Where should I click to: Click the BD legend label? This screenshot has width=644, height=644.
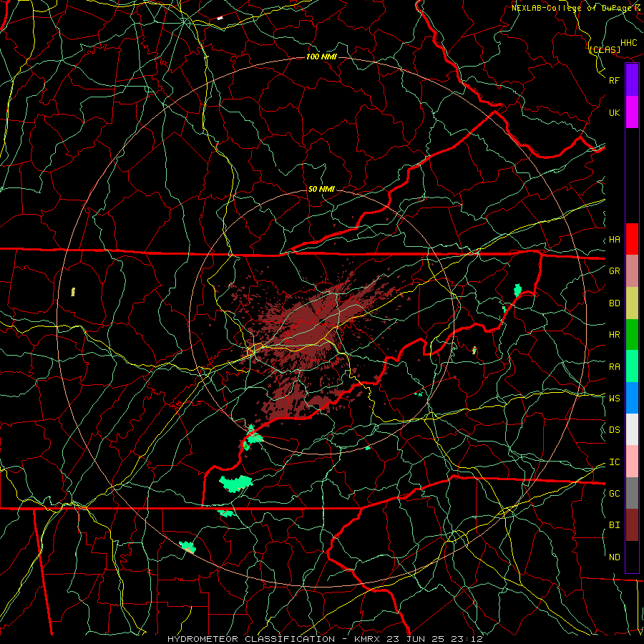(615, 303)
